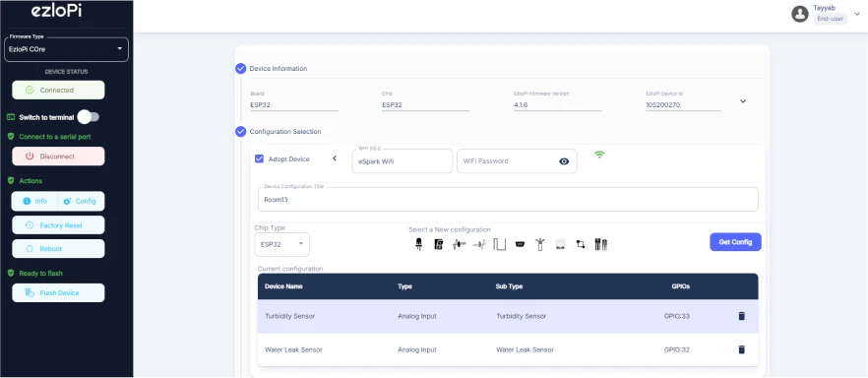Uncheck the Adopt Device checkbox
868x378 pixels.
coord(259,158)
